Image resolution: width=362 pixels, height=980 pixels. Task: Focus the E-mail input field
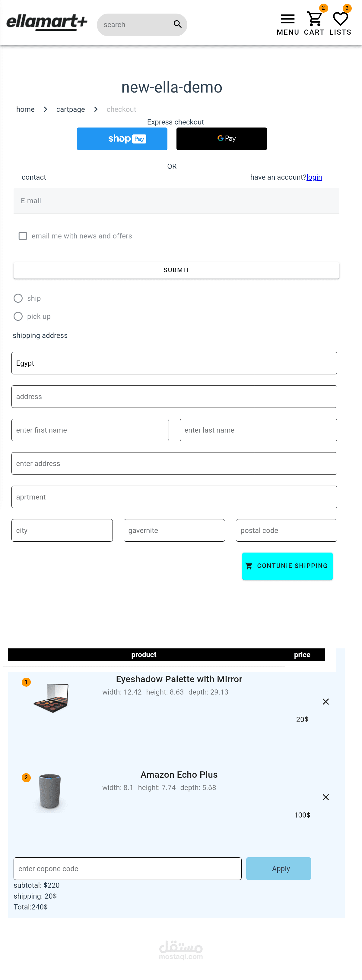click(x=176, y=201)
